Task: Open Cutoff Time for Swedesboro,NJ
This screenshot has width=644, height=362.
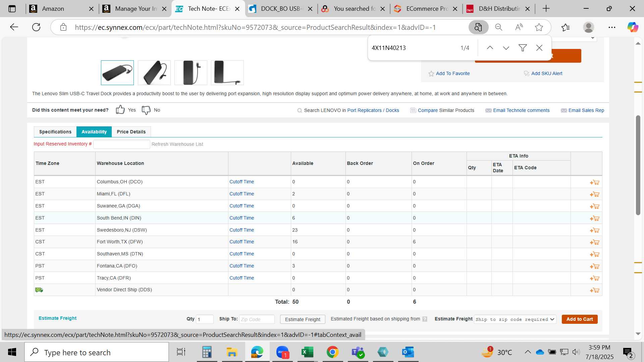Action: tap(241, 230)
